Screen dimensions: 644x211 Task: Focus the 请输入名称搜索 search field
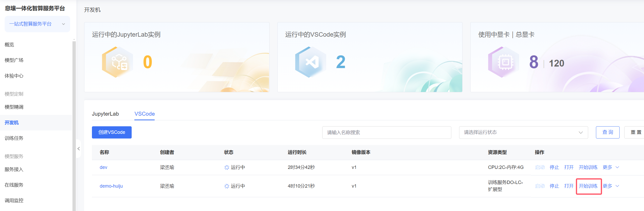[387, 133]
